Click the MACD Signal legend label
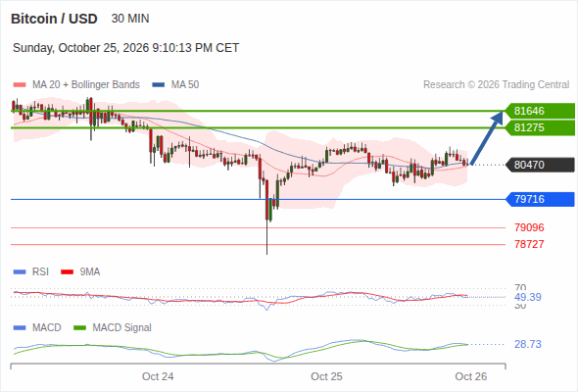 coord(122,328)
